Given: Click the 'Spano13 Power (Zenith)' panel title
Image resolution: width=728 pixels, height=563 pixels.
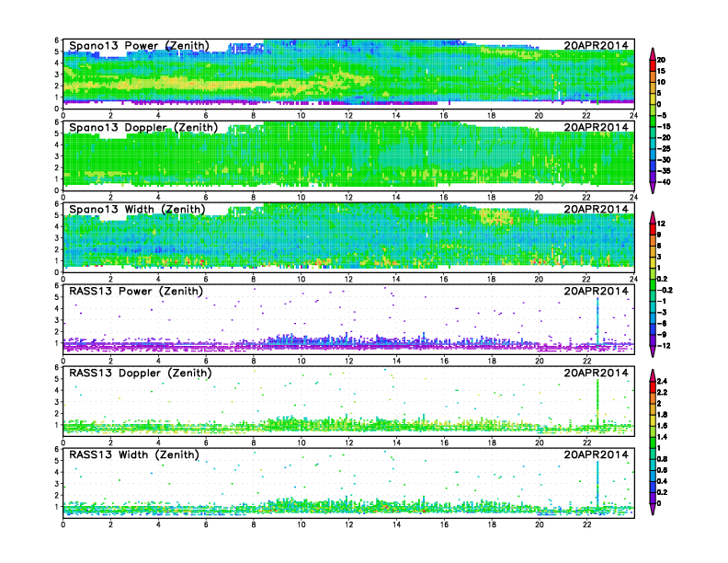Looking at the screenshot, I should tap(139, 45).
